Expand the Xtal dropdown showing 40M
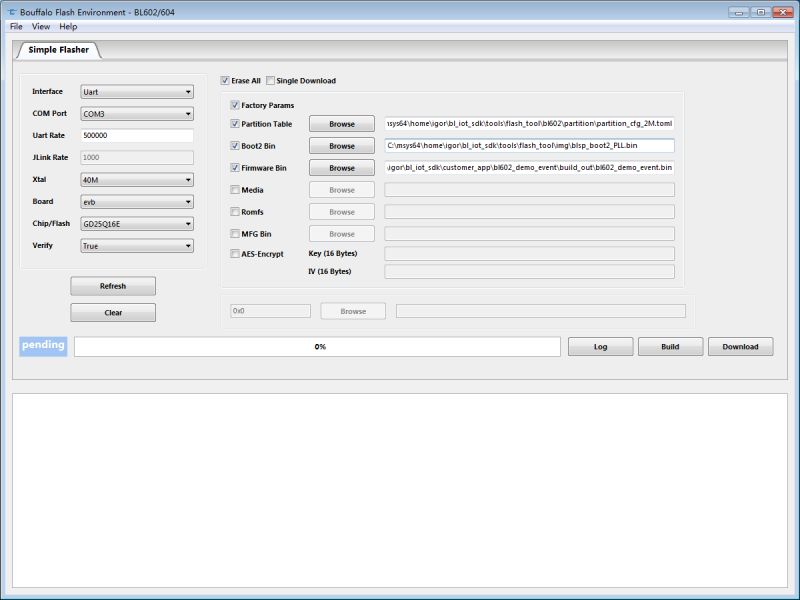Screen dimensions: 800x600 pos(137,180)
